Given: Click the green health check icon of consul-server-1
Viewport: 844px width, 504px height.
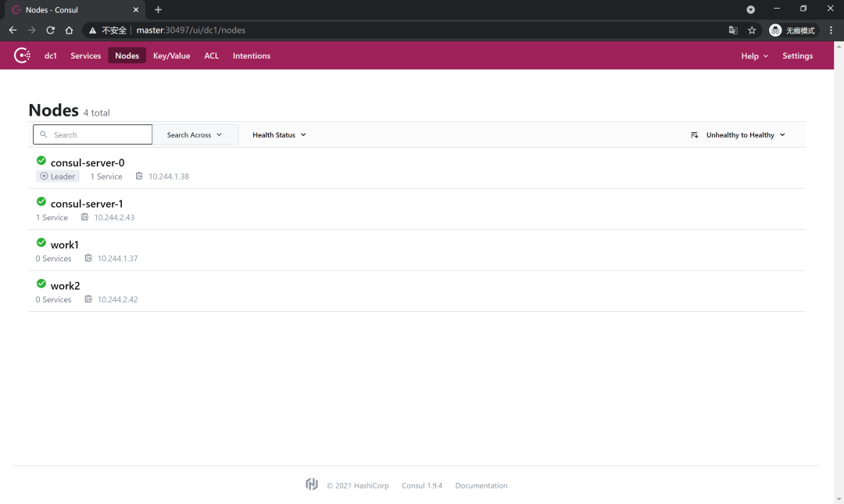Looking at the screenshot, I should coord(41,202).
